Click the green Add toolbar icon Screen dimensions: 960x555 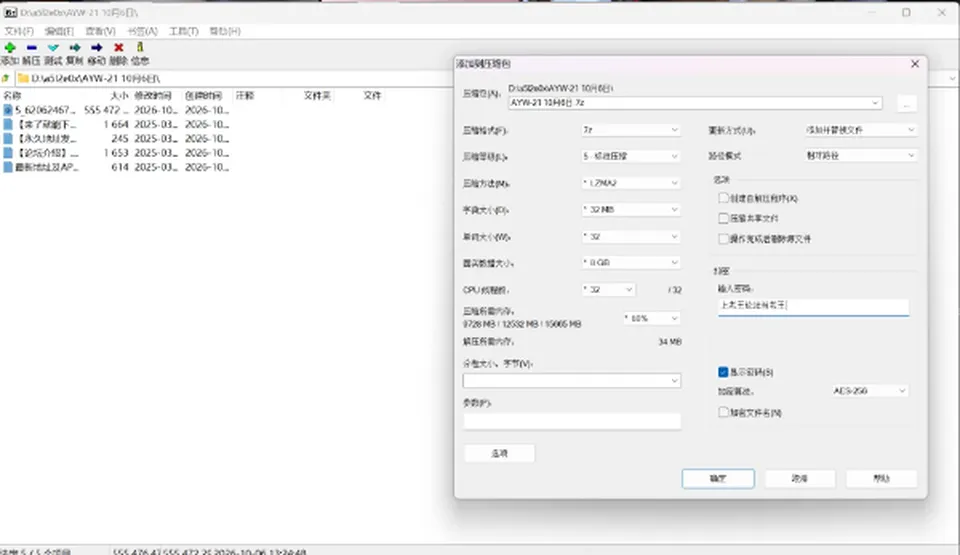pos(10,48)
